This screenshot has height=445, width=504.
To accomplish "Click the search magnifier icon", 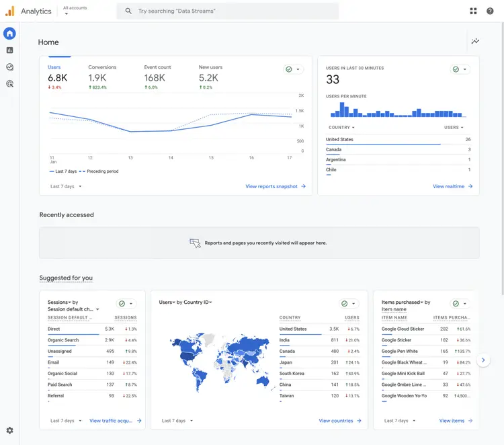I will (128, 11).
